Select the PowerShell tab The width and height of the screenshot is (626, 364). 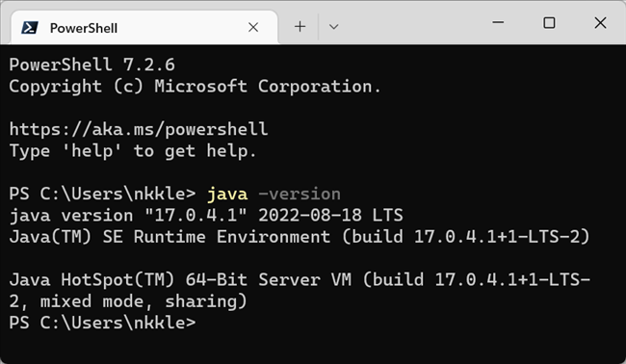click(144, 28)
